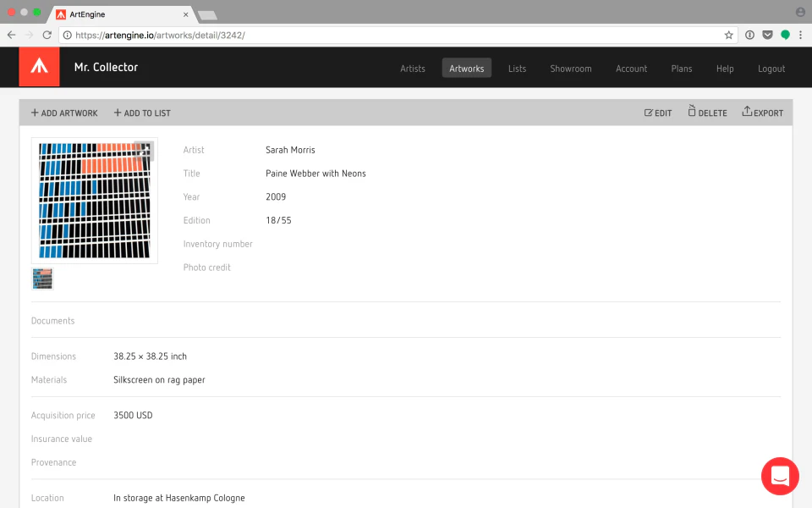Bookmark the page via the star icon
Screen dimensions: 812x508
tap(728, 35)
